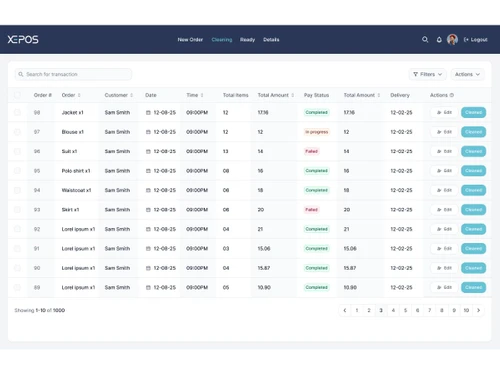The width and height of the screenshot is (500, 375).
Task: Focus the Search for transaction field
Action: point(73,74)
